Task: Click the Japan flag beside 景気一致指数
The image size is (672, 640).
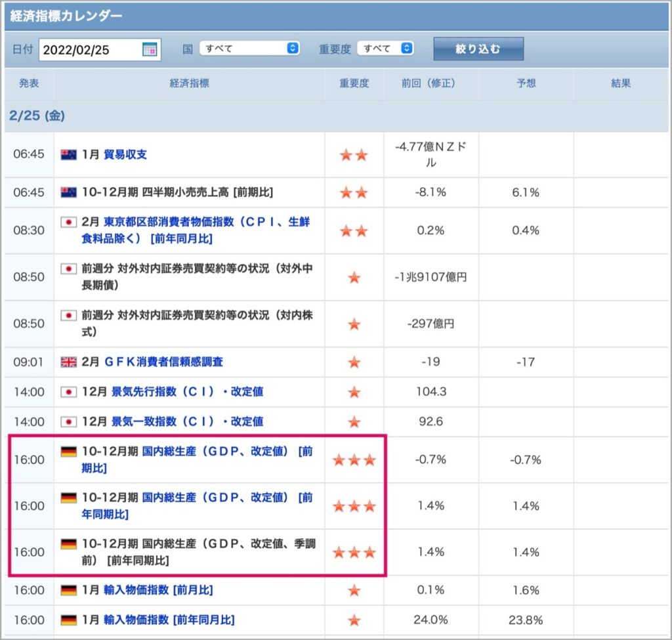Action: (68, 422)
